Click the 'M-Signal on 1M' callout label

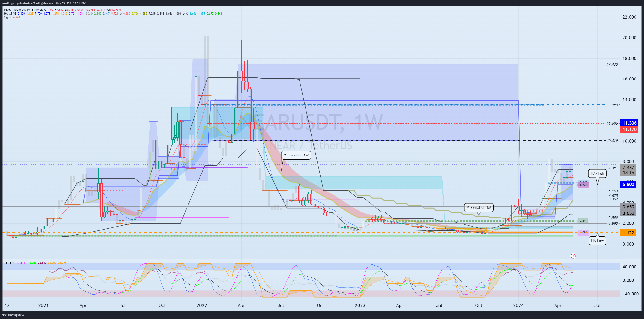(479, 207)
